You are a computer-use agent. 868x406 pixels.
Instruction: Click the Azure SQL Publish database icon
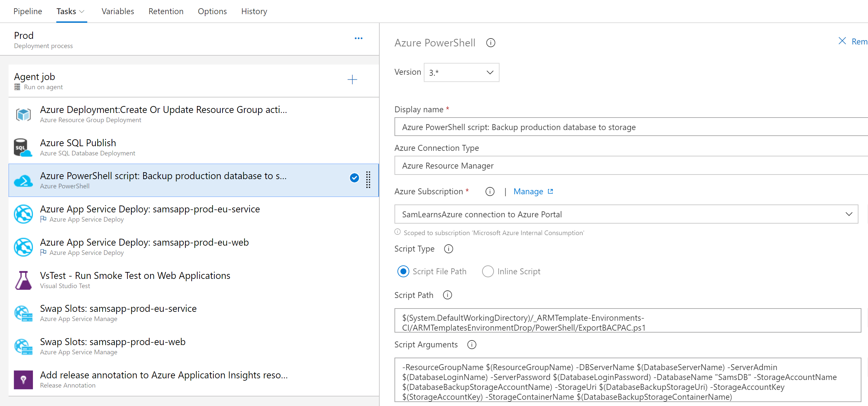[x=23, y=148]
